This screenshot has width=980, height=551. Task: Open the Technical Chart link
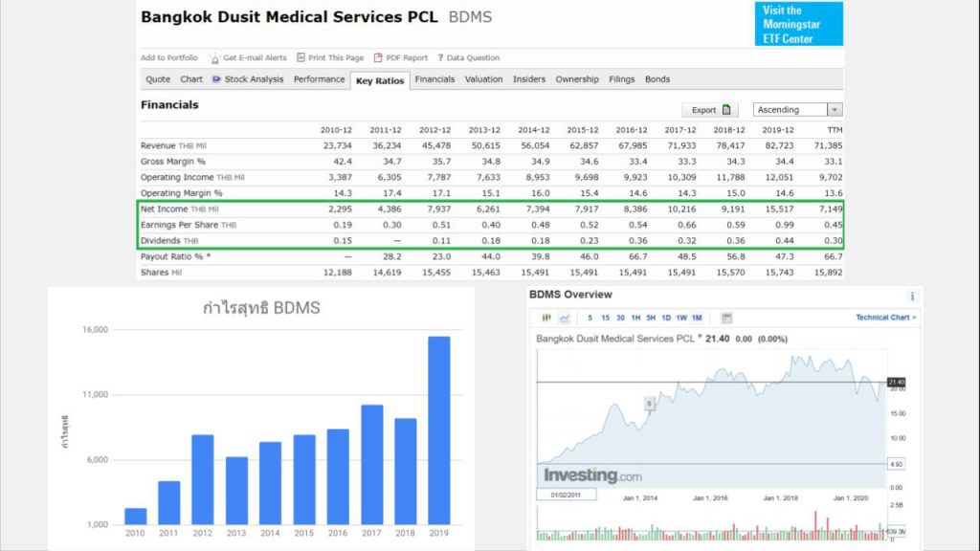click(x=885, y=318)
